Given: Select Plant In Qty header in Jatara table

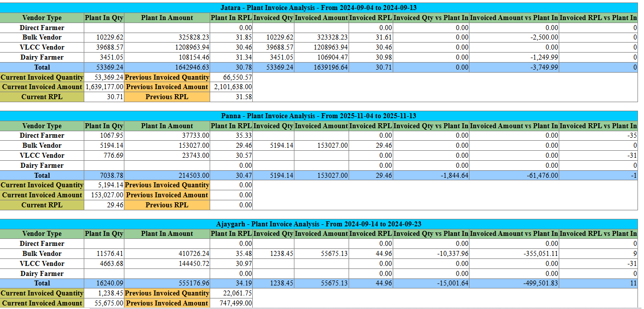Looking at the screenshot, I should (104, 18).
